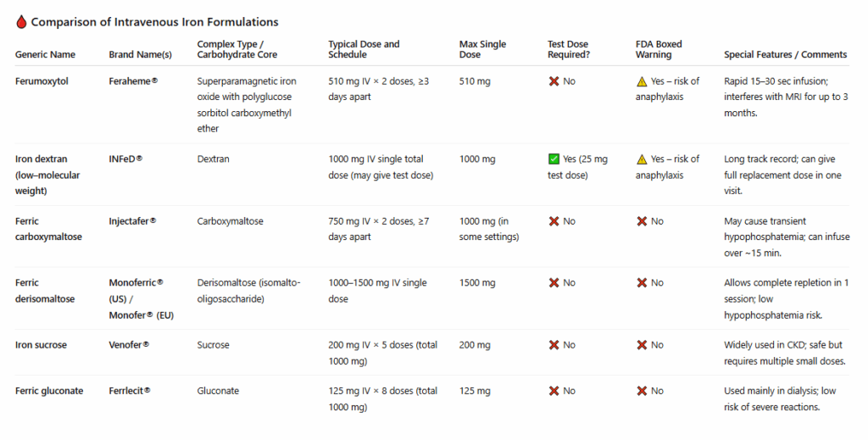This screenshot has width=868, height=440.
Task: Click the Ferrlecit brand name cell
Action: tap(130, 391)
